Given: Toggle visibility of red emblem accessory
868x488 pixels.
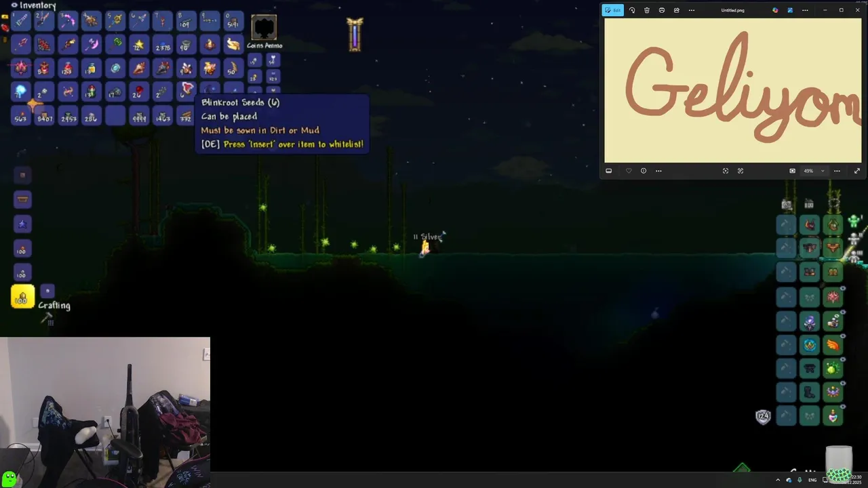Looking at the screenshot, I should click(x=843, y=289).
